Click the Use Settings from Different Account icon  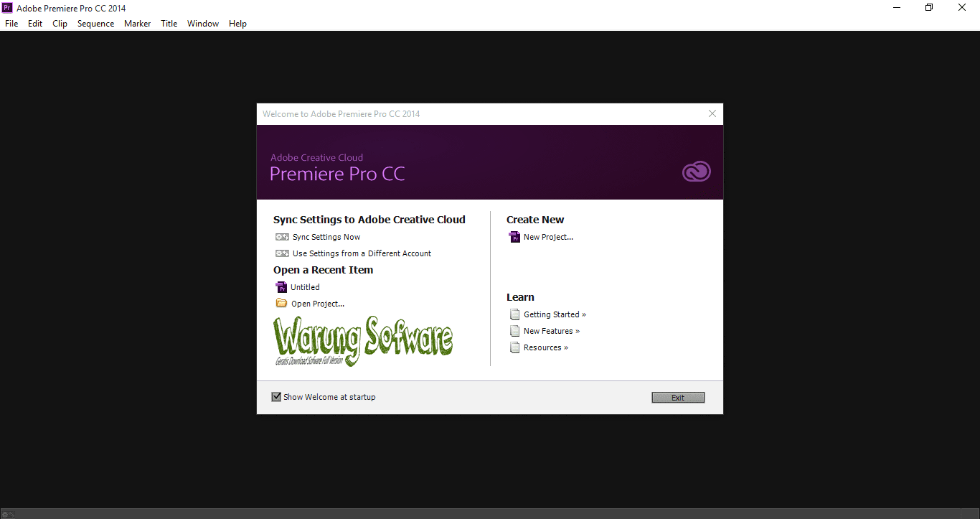(x=282, y=253)
